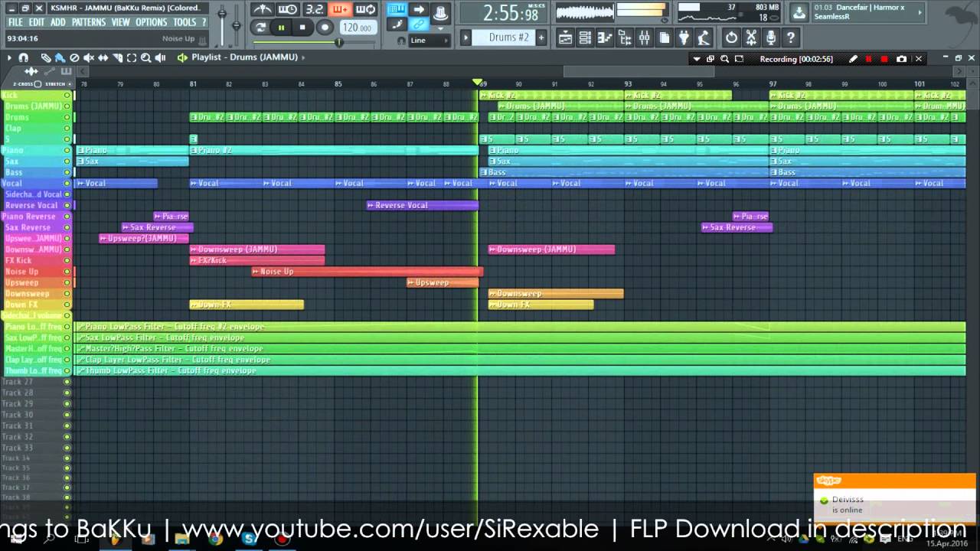Select the Zoom magnifier tool in Playlist
The height and width of the screenshot is (551, 980).
145,57
